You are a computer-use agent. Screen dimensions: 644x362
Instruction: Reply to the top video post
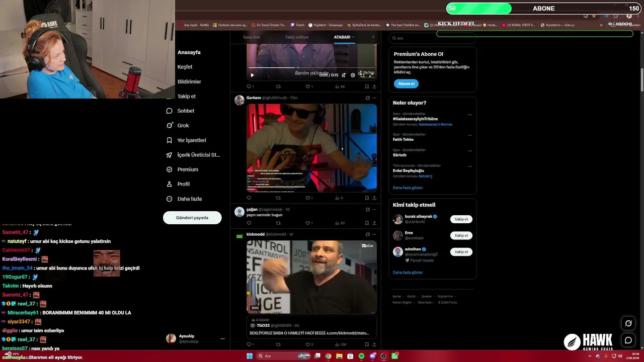click(x=249, y=86)
